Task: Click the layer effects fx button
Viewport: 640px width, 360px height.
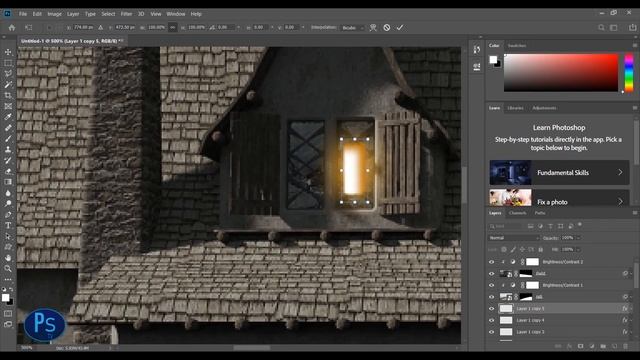Action: tap(569, 346)
